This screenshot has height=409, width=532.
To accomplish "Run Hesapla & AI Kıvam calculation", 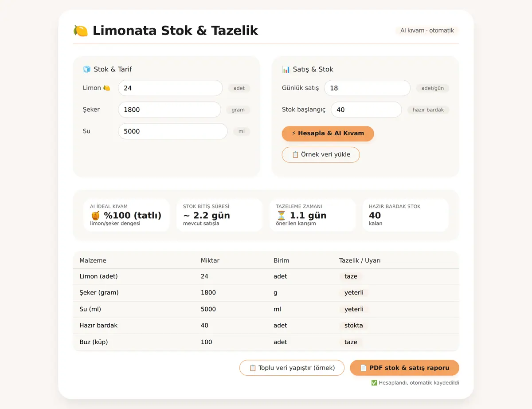I will [328, 134].
